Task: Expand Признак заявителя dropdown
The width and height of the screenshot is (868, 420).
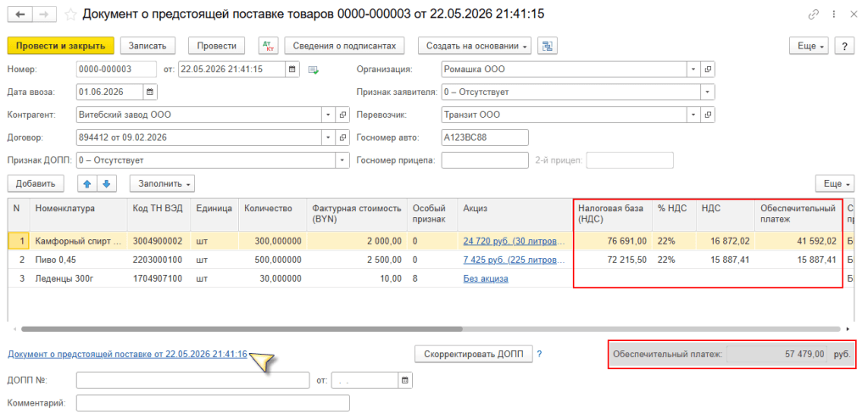Action: click(708, 92)
